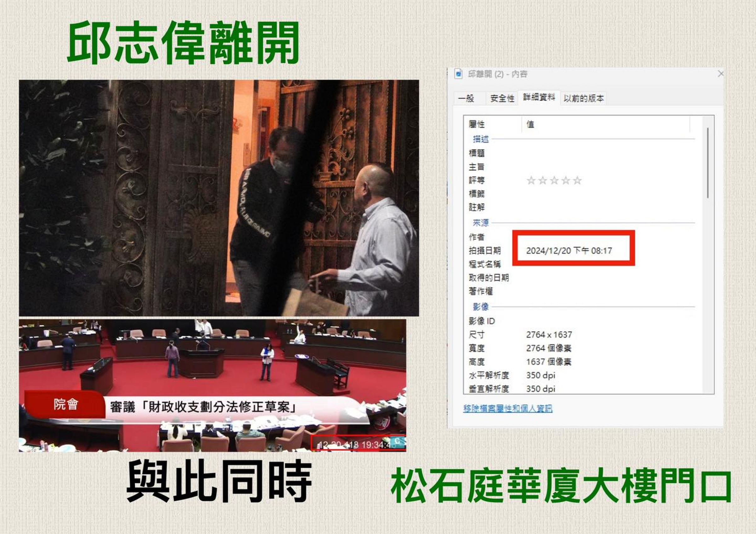Image resolution: width=756 pixels, height=534 pixels.
Task: Click the 院會 red banner label
Action: click(66, 404)
